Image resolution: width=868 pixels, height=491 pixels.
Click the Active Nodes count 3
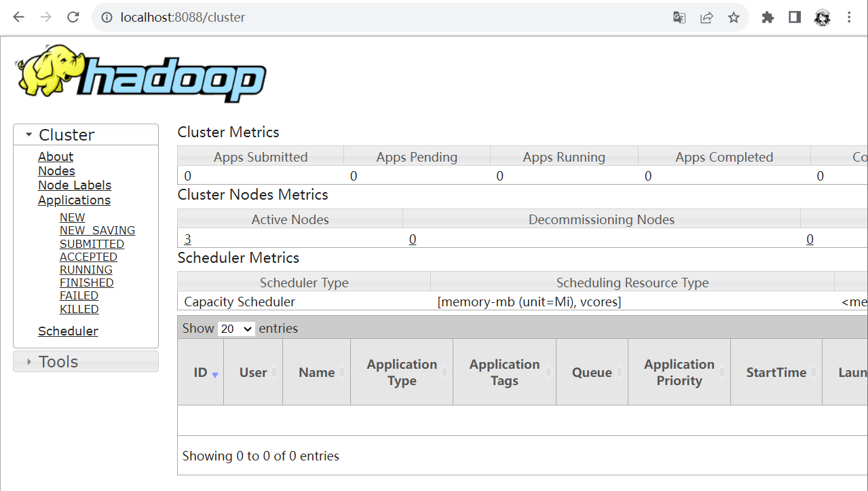coord(188,239)
